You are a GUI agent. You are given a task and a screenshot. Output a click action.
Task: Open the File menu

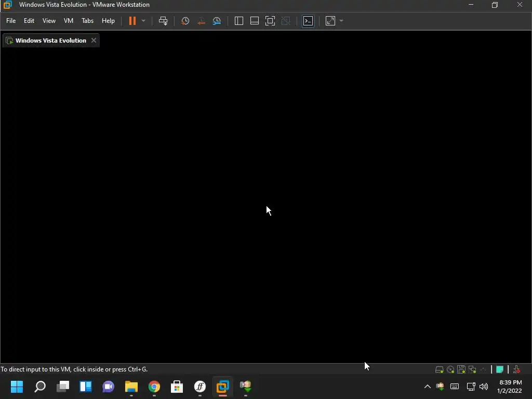[11, 21]
